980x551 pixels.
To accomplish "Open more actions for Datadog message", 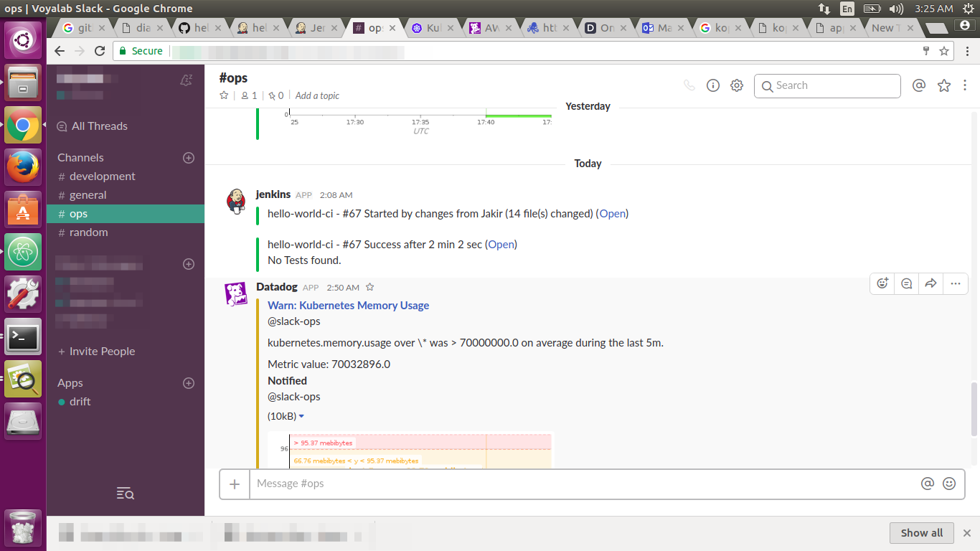I will (955, 283).
